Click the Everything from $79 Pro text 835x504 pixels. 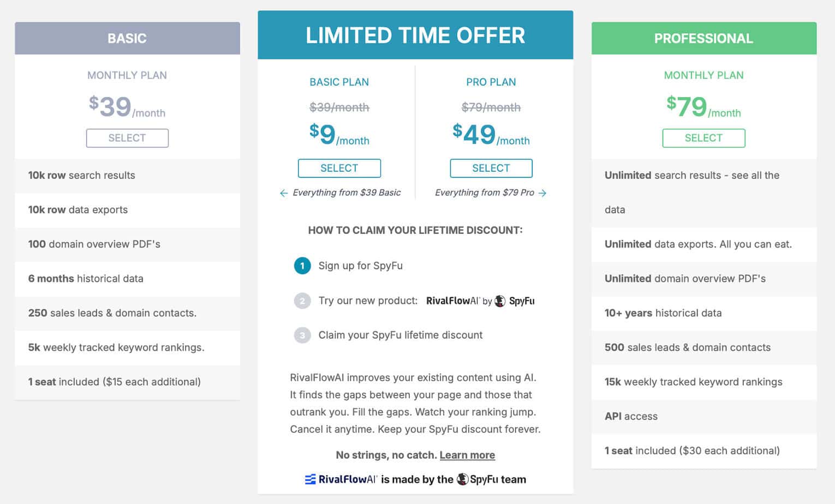[x=485, y=193]
